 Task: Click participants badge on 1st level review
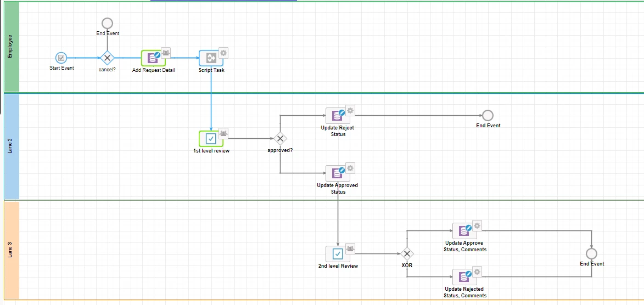click(x=223, y=133)
